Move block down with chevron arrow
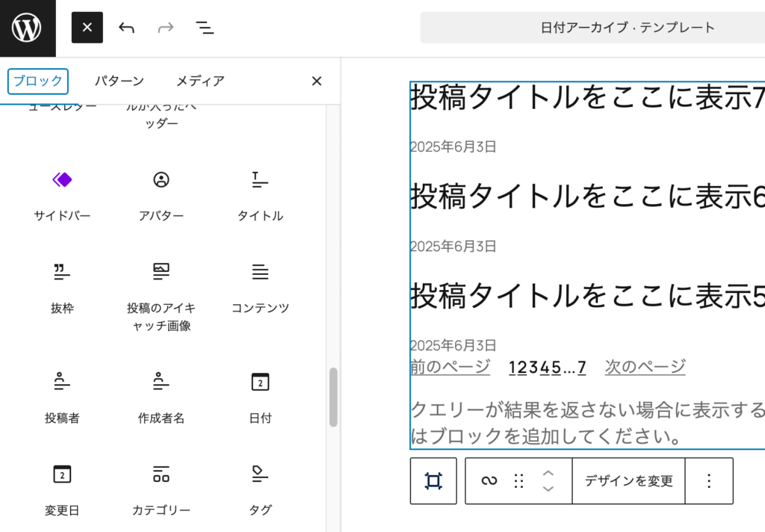Image resolution: width=765 pixels, height=532 pixels. click(x=548, y=489)
